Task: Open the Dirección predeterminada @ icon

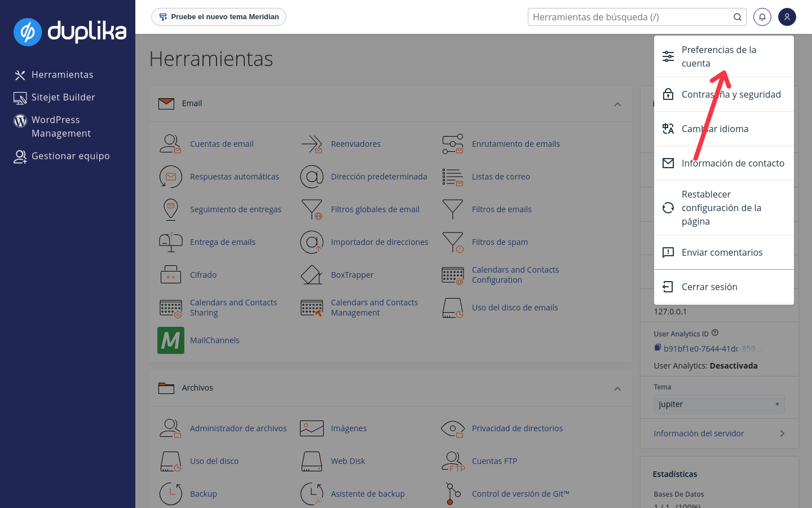Action: pos(311,177)
